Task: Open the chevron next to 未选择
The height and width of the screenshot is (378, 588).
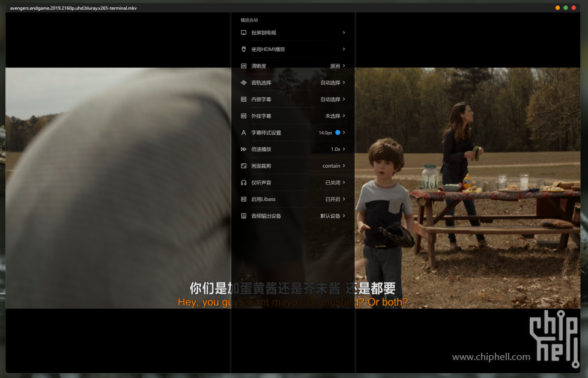Action: (344, 116)
